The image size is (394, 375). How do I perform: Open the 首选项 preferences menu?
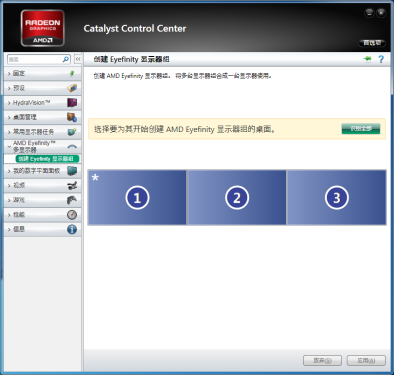(372, 43)
